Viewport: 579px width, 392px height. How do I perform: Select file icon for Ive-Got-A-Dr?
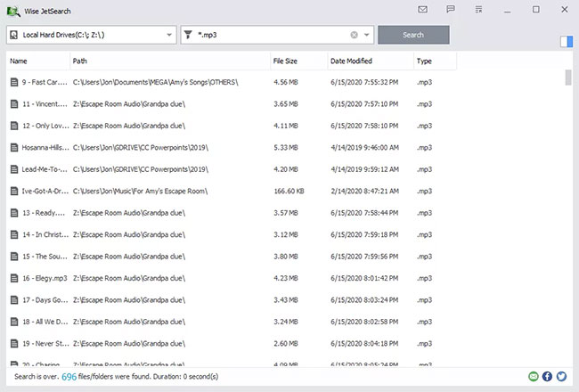pos(14,191)
